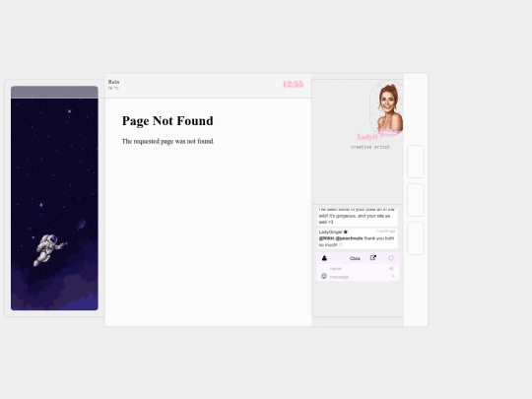Click the '1 month ago' timestamp

[x=385, y=232]
